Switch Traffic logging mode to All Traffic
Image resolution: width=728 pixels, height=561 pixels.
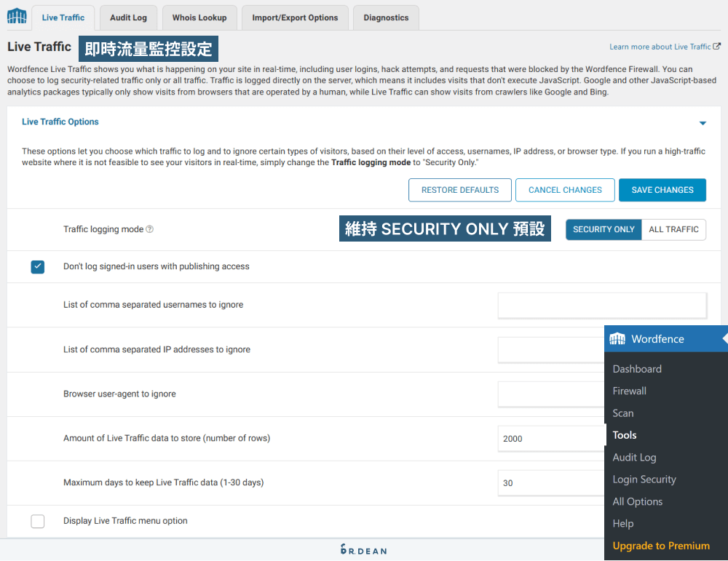[673, 229]
